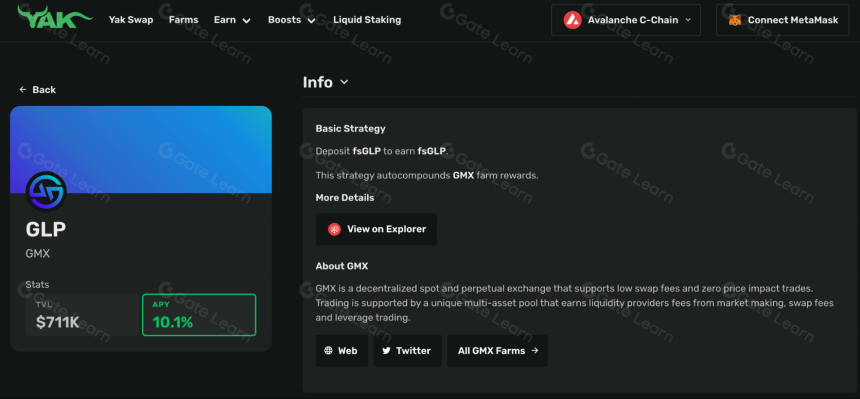Screen dimensions: 860x399
Task: Click the APY 10.1% stat box
Action: 199,315
